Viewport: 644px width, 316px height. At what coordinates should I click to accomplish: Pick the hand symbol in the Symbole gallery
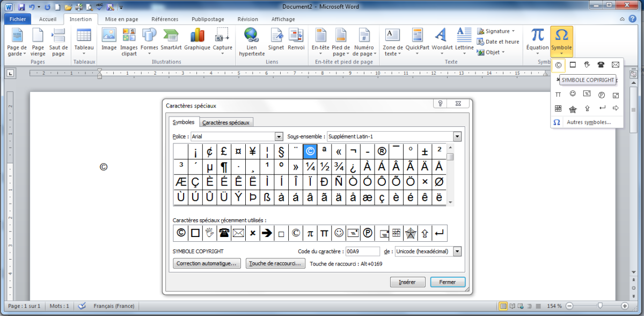[x=587, y=64]
